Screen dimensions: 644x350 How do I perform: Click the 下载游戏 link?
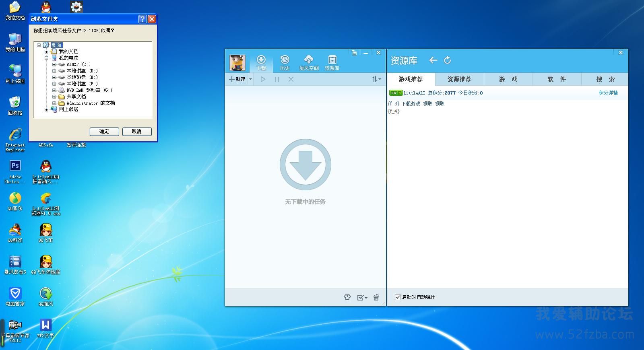(411, 104)
